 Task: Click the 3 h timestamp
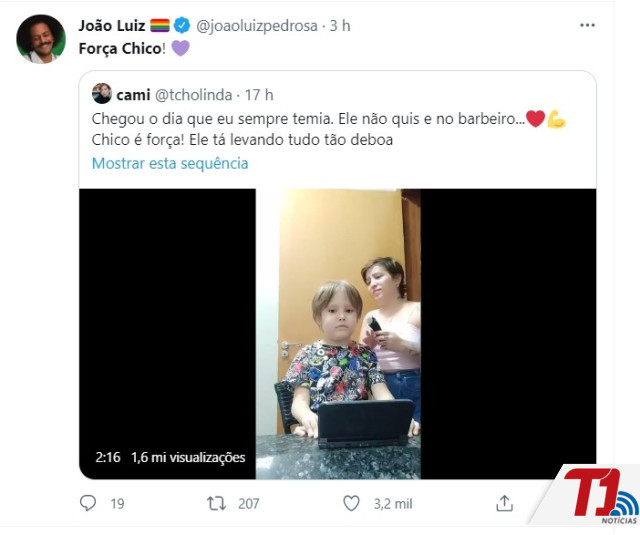click(x=340, y=26)
